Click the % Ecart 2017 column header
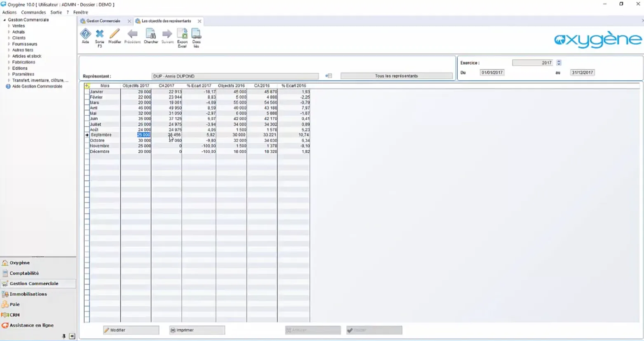Image resolution: width=644 pixels, height=341 pixels. click(199, 86)
